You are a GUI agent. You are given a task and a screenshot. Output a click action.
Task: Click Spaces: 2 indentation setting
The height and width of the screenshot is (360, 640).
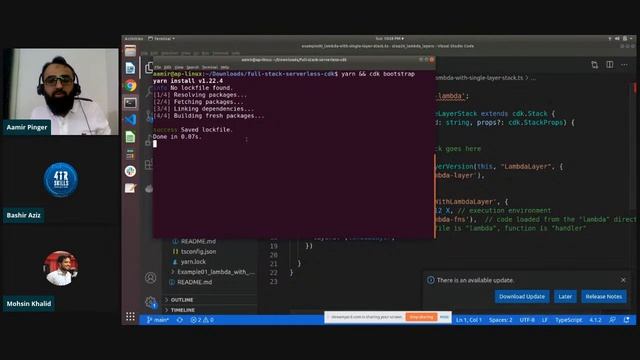pos(500,320)
